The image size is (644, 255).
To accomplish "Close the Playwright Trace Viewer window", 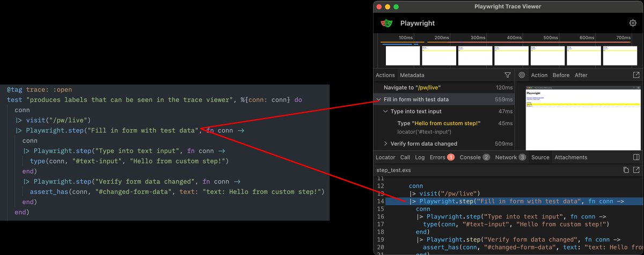I will point(379,6).
